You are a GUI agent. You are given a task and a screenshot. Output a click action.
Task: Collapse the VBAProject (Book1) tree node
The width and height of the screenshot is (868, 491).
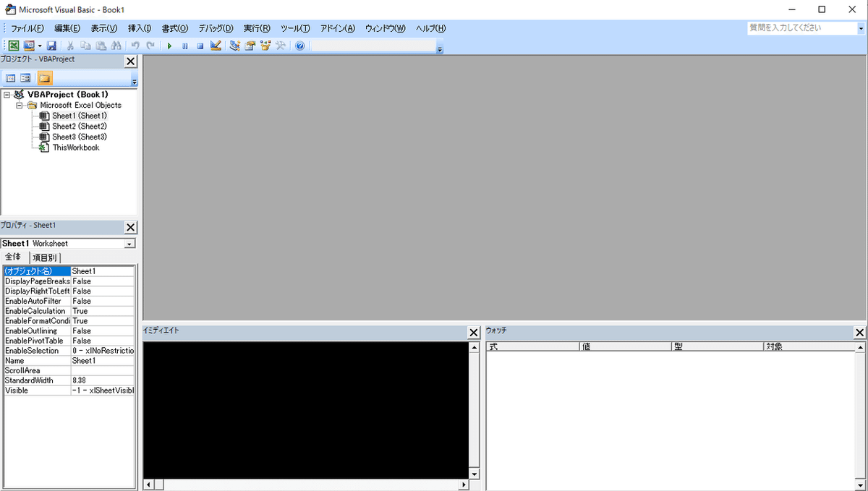click(x=7, y=95)
